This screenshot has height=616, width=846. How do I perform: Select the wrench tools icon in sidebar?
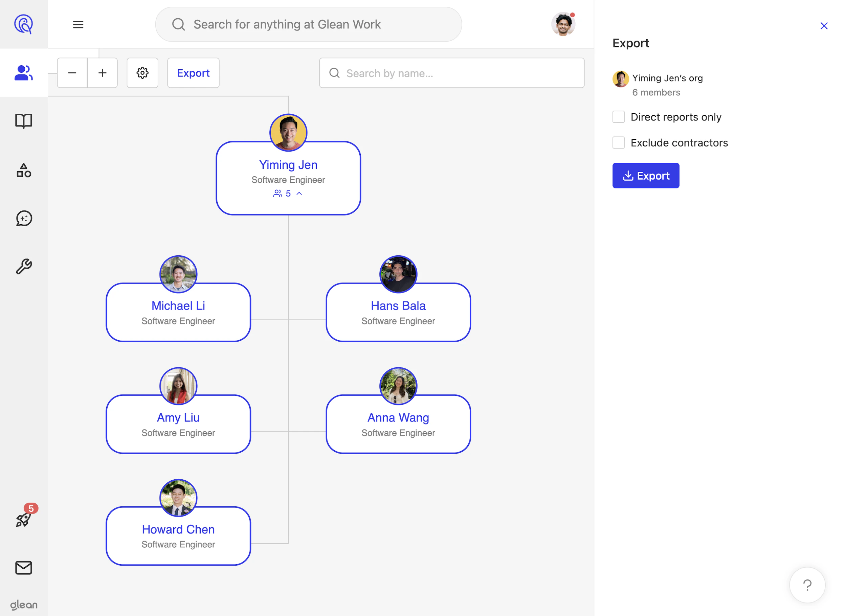click(23, 266)
